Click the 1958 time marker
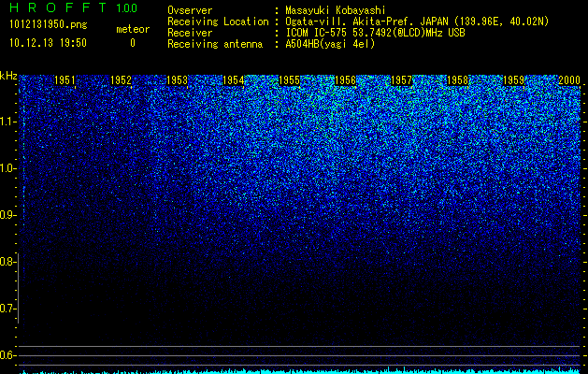588x374 pixels. click(x=457, y=80)
